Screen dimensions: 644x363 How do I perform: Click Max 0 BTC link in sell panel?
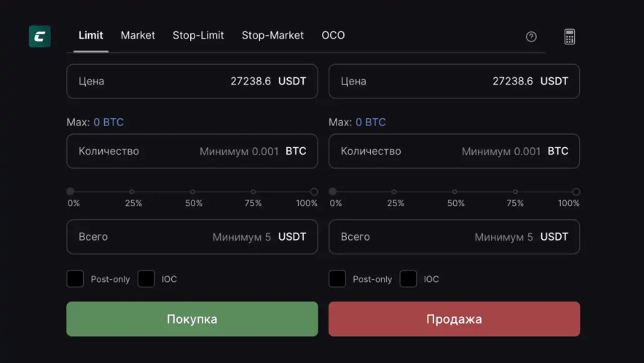pyautogui.click(x=371, y=122)
